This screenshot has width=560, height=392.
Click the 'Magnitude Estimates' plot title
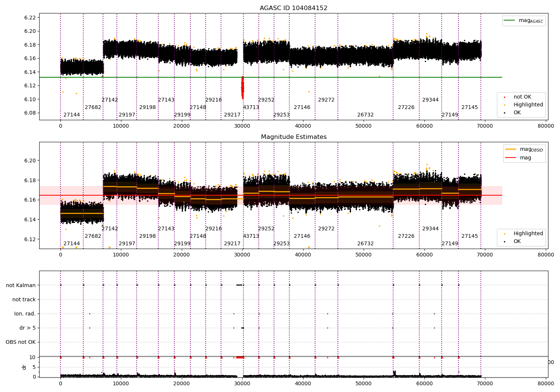coord(293,137)
